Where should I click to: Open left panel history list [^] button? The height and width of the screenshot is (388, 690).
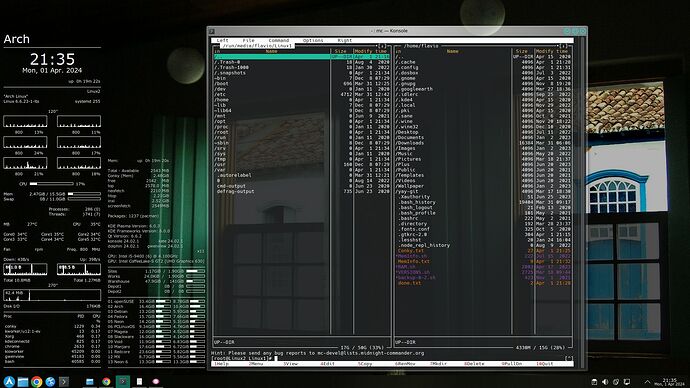(x=382, y=46)
